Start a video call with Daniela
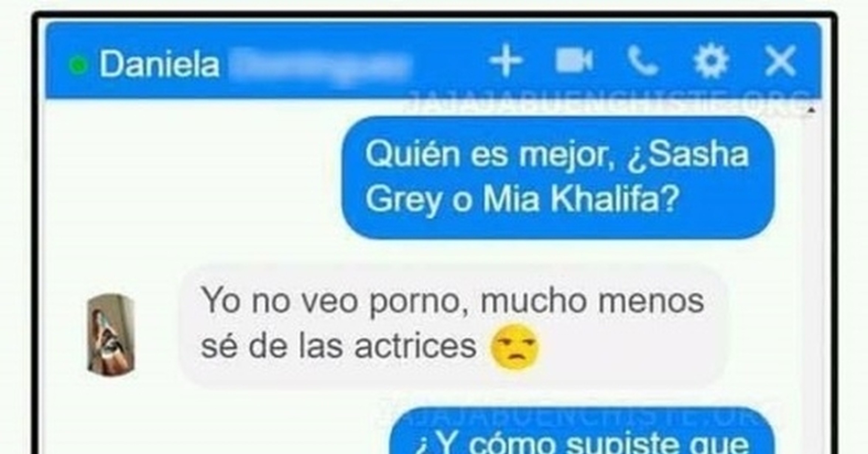 tap(574, 60)
